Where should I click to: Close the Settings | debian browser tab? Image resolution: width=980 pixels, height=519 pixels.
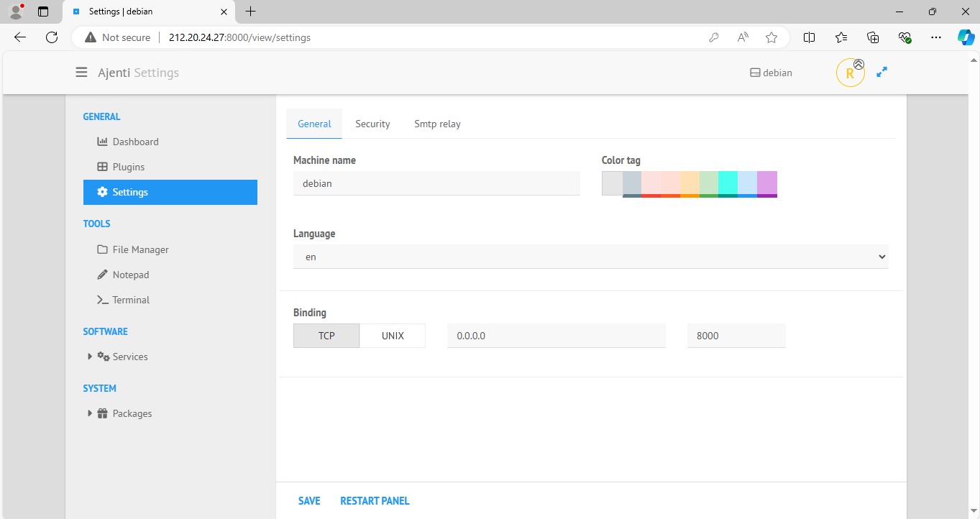pos(223,12)
